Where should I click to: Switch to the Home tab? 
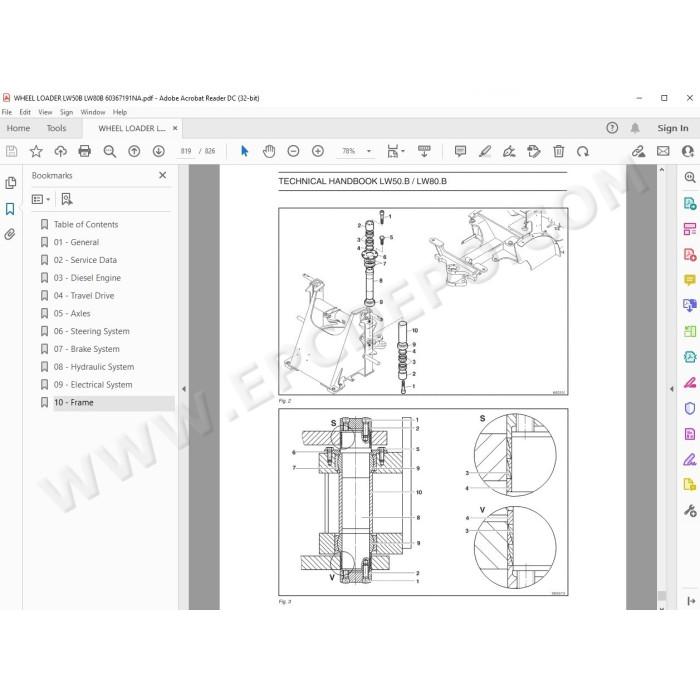pyautogui.click(x=18, y=128)
